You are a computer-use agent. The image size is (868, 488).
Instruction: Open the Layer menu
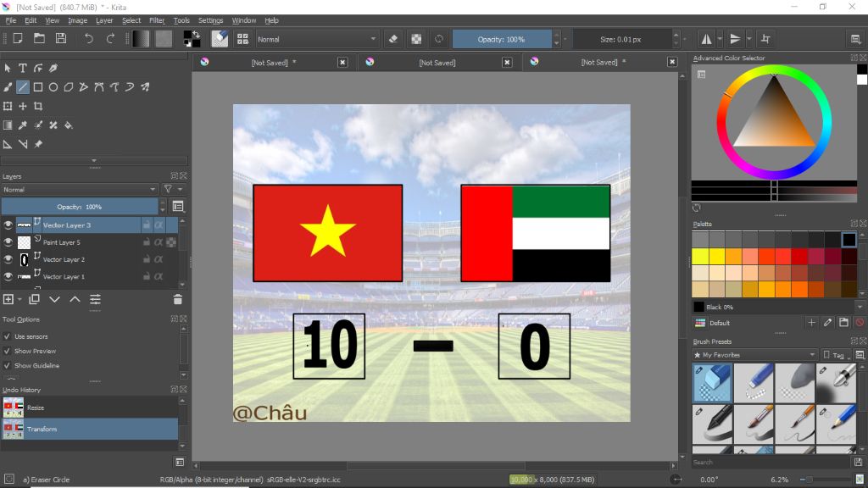click(x=104, y=20)
